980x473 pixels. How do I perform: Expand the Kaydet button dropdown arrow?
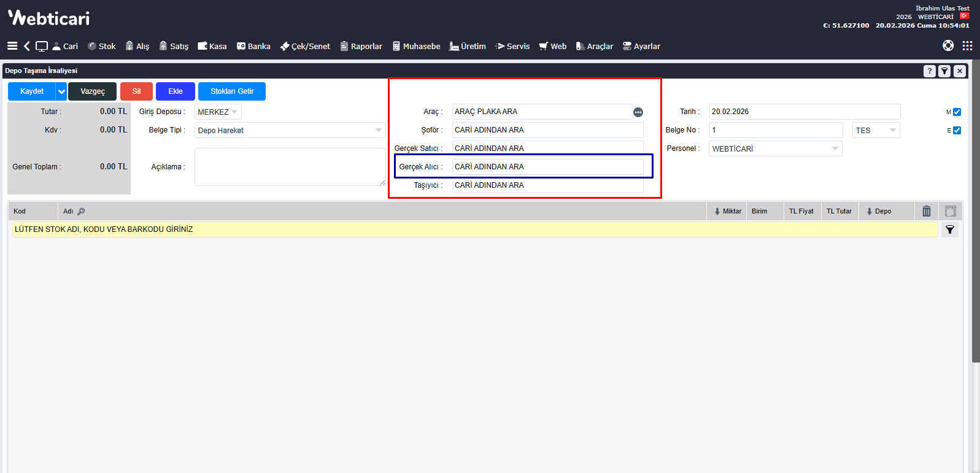click(x=61, y=91)
